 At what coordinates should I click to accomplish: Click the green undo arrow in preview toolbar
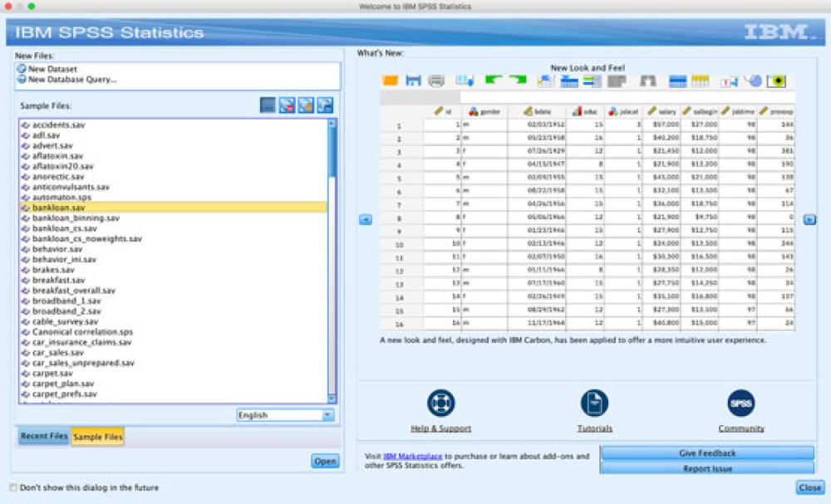coord(494,80)
